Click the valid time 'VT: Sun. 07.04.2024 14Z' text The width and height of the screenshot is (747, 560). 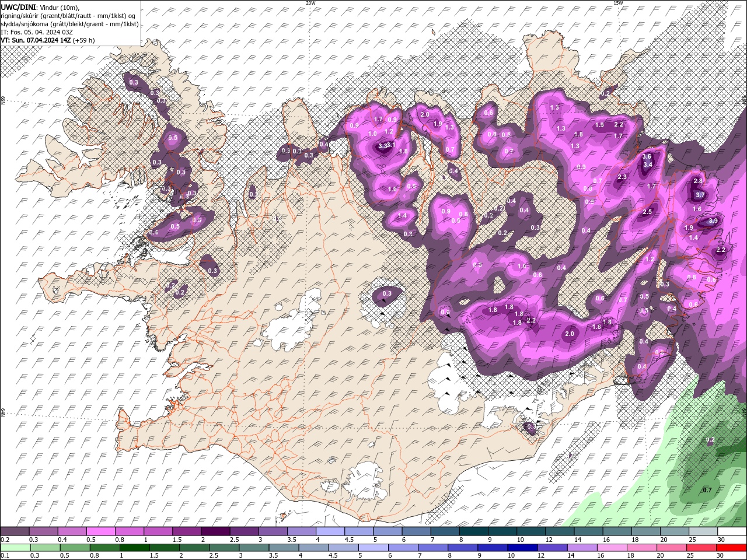[36, 40]
